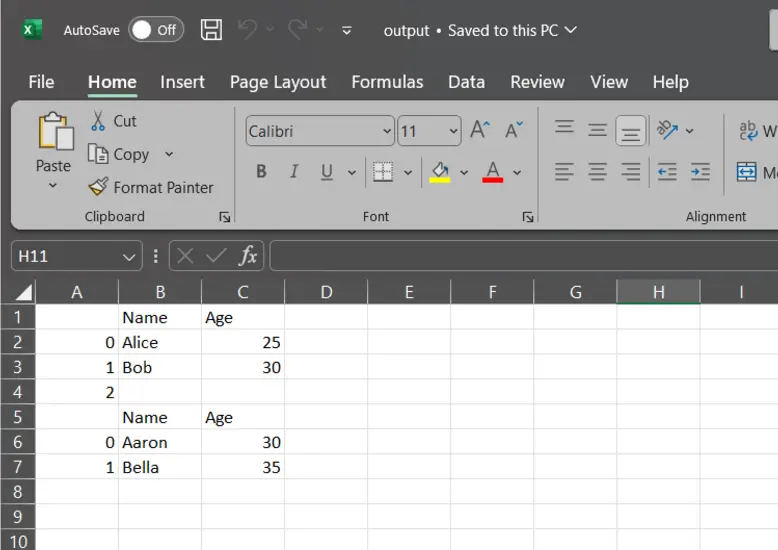This screenshot has height=550, width=778.
Task: Select row 4 header
Action: [x=18, y=392]
